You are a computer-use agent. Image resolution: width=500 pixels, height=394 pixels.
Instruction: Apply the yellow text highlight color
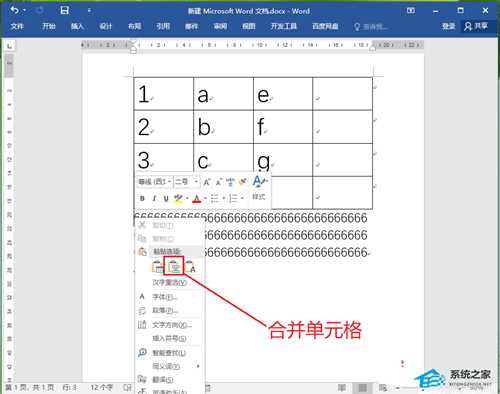point(178,199)
